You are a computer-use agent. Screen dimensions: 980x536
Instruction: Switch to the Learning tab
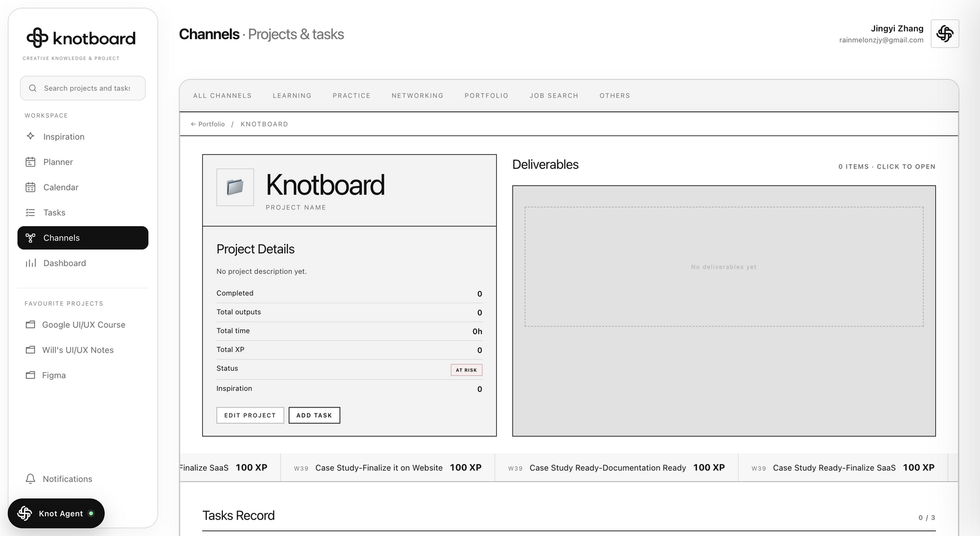click(x=292, y=96)
